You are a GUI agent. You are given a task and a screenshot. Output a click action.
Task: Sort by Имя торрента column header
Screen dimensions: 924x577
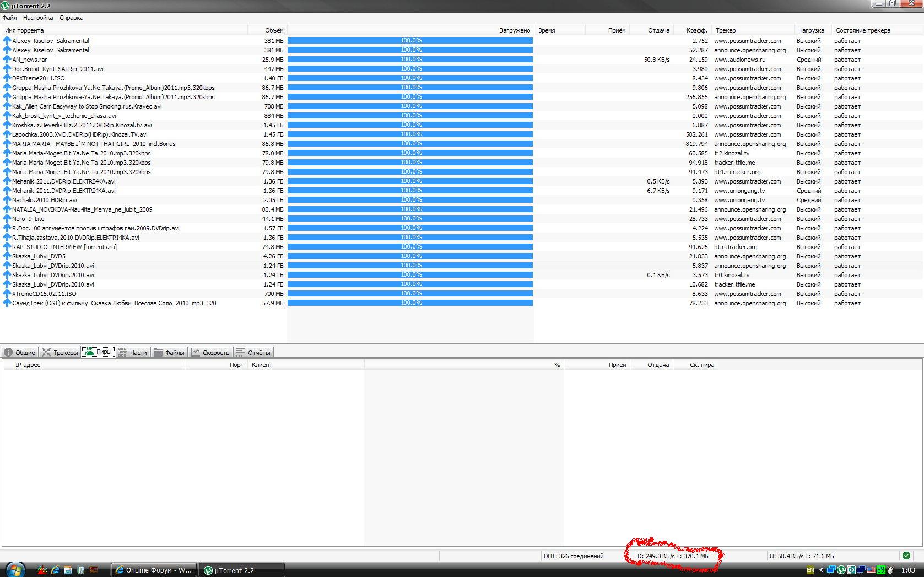pos(125,30)
